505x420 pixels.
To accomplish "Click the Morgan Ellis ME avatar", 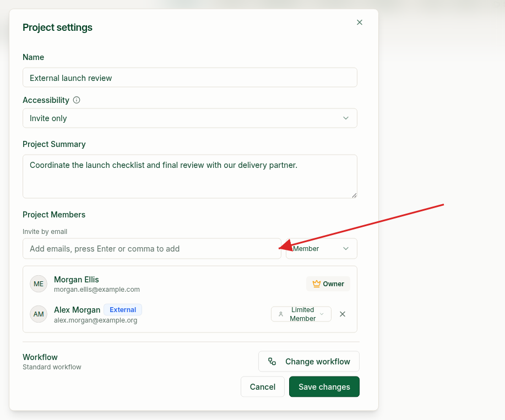I will click(x=39, y=284).
